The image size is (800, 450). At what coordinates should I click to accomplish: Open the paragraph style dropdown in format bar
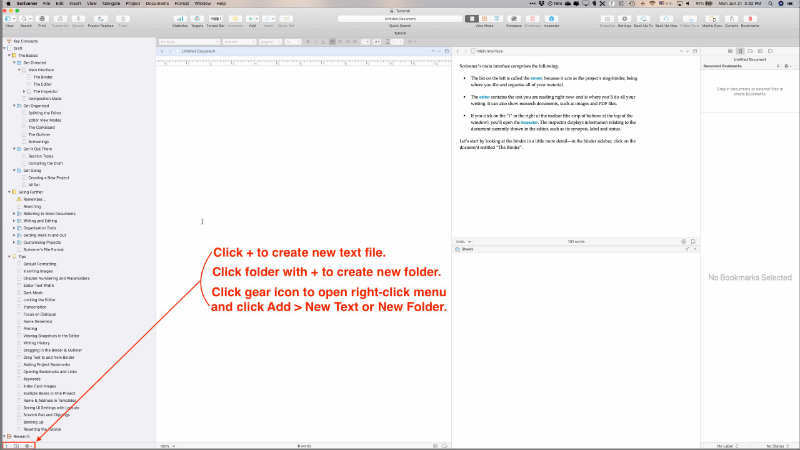click(x=189, y=42)
